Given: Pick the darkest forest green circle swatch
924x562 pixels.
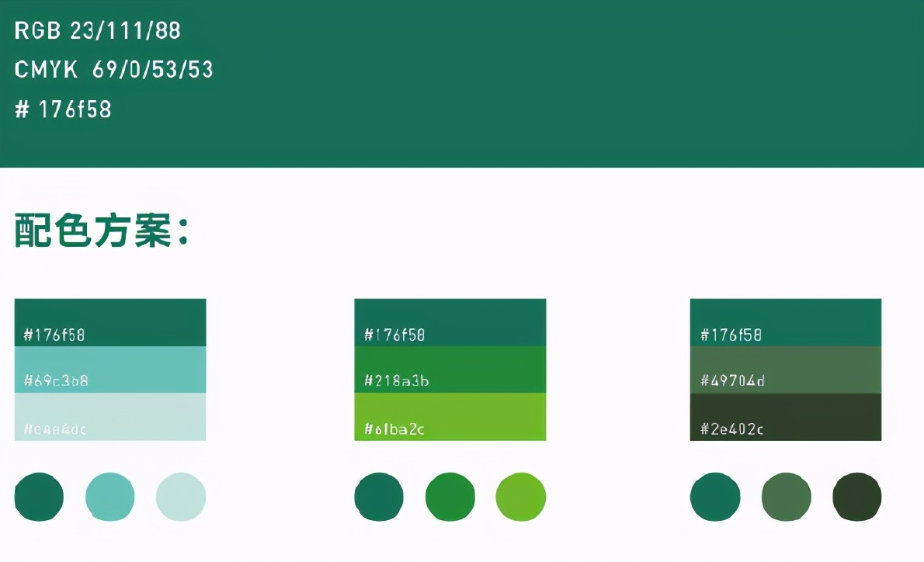Looking at the screenshot, I should click(857, 497).
